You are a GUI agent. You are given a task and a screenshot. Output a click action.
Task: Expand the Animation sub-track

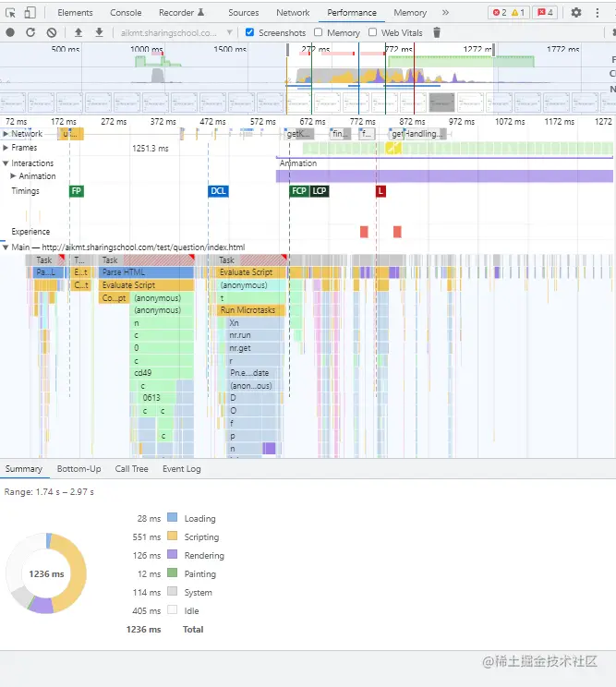(13, 176)
